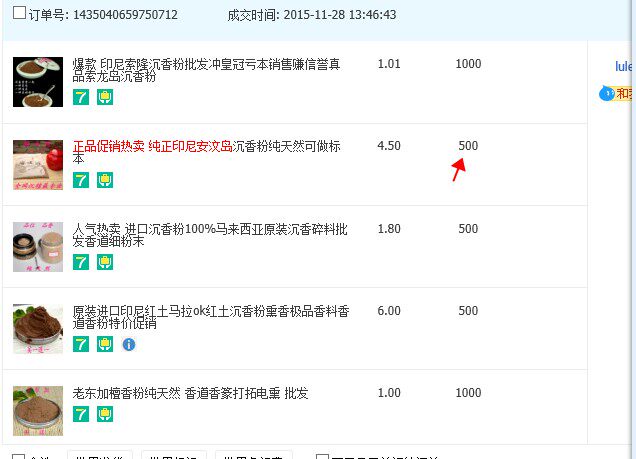Click the guarantee badge under 安汶岛沉香粉 product

105,180
